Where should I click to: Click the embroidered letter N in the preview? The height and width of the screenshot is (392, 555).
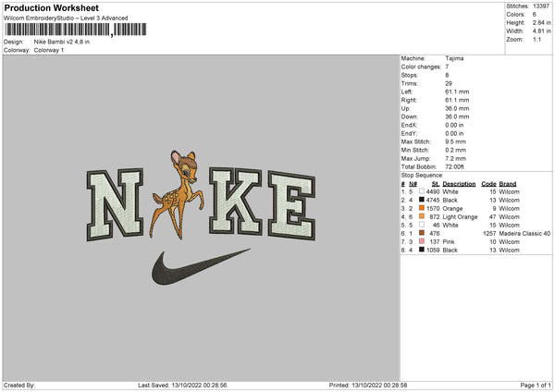[115, 204]
